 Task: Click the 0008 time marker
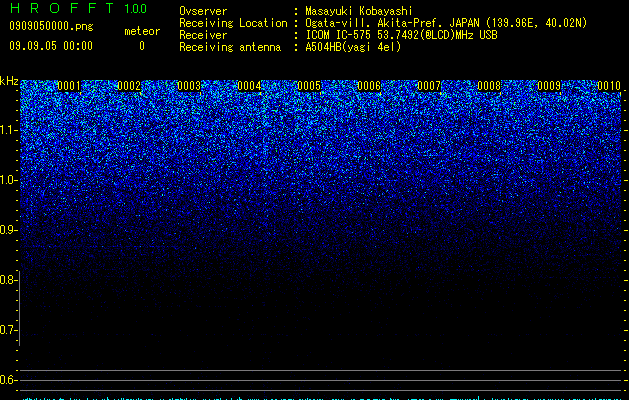[489, 86]
